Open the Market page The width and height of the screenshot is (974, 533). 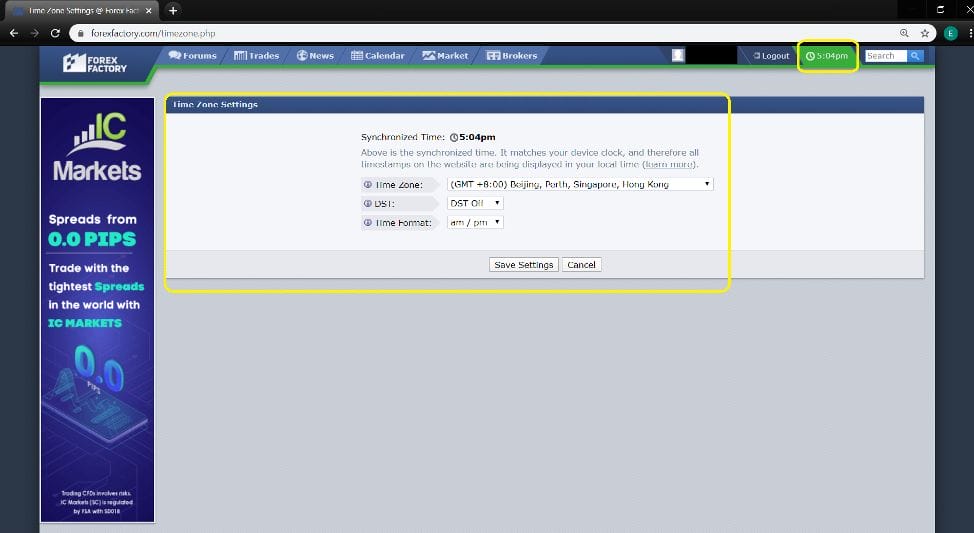coord(446,56)
